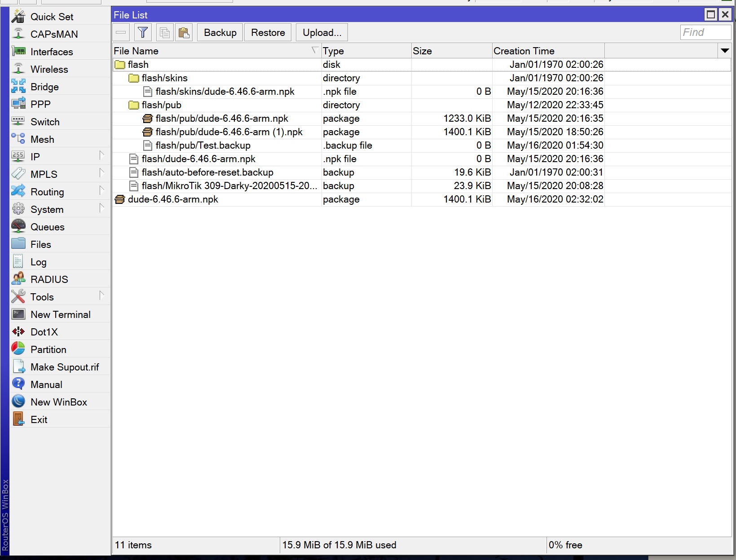
Task: Click the IP icon
Action: [x=18, y=157]
